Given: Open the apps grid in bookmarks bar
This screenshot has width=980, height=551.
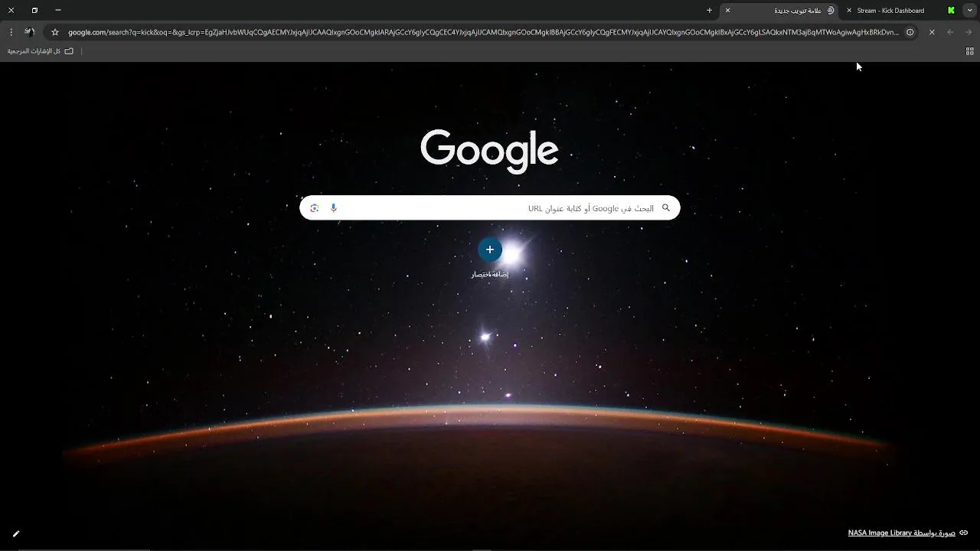Looking at the screenshot, I should coord(969,51).
